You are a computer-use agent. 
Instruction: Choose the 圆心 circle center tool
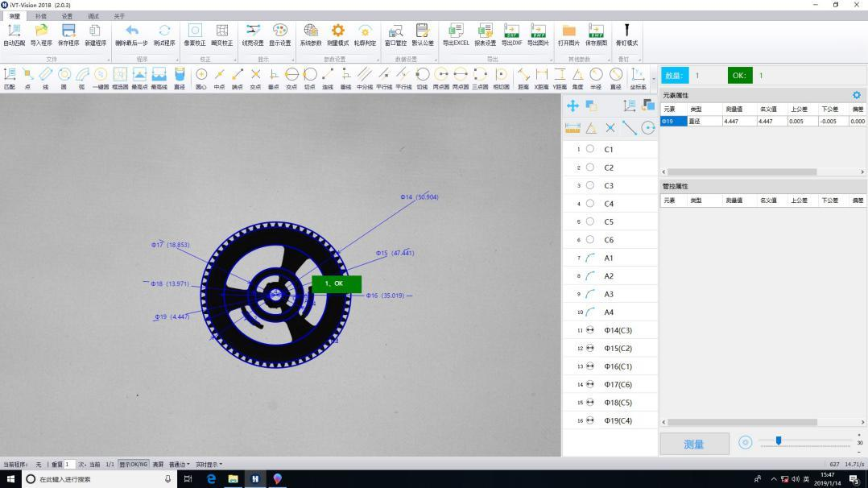pyautogui.click(x=201, y=77)
